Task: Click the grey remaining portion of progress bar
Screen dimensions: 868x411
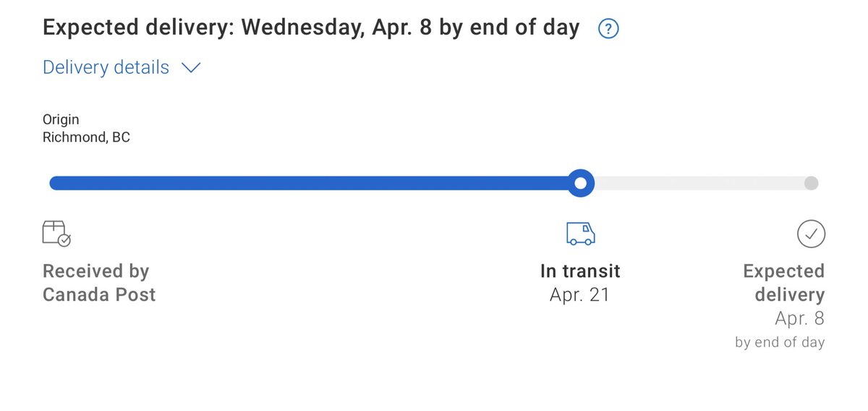Action: tap(699, 183)
